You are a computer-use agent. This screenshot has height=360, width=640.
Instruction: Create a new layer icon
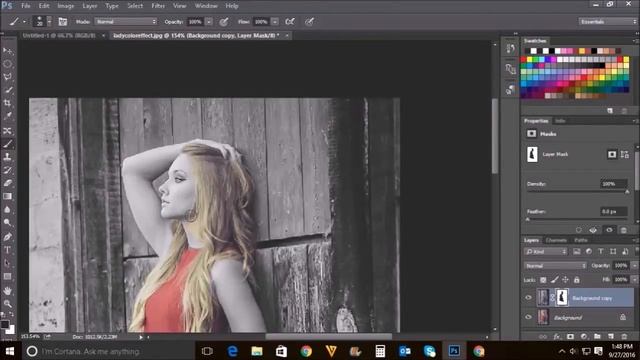(x=611, y=336)
